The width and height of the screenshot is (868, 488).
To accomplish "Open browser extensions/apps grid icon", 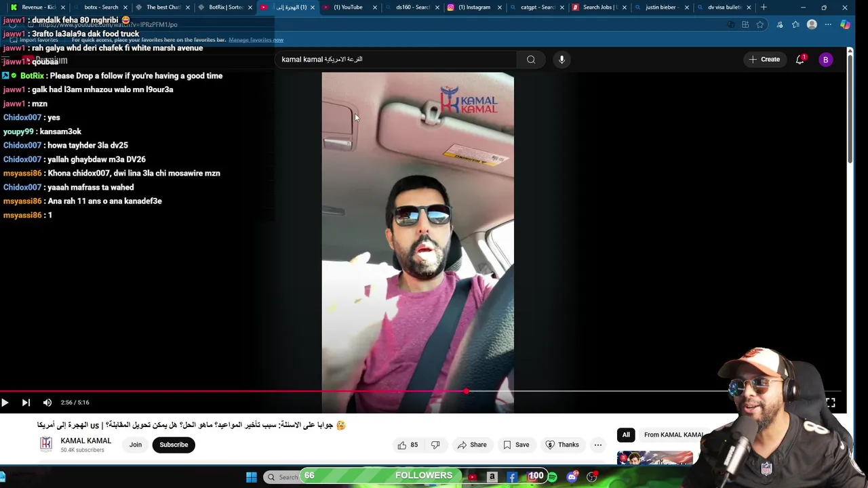I will click(x=745, y=24).
